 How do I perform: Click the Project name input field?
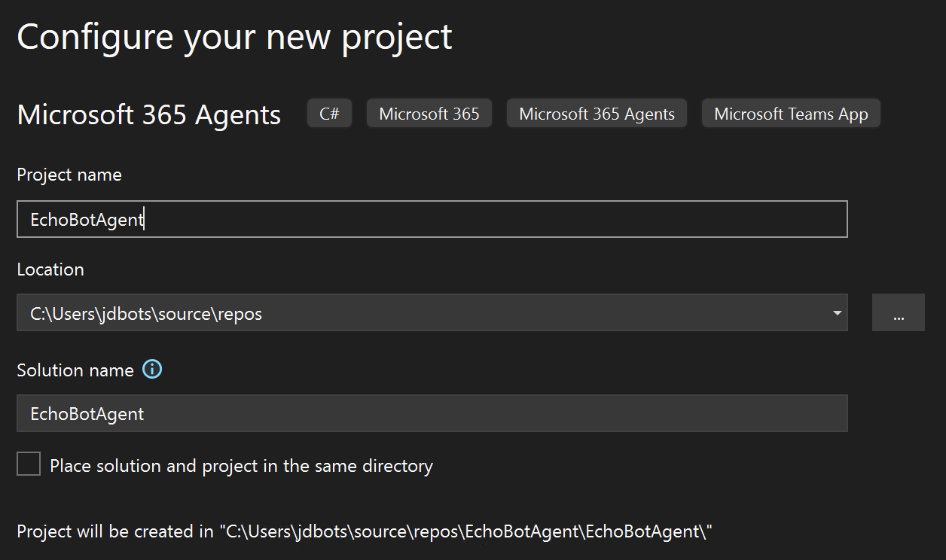click(x=432, y=219)
